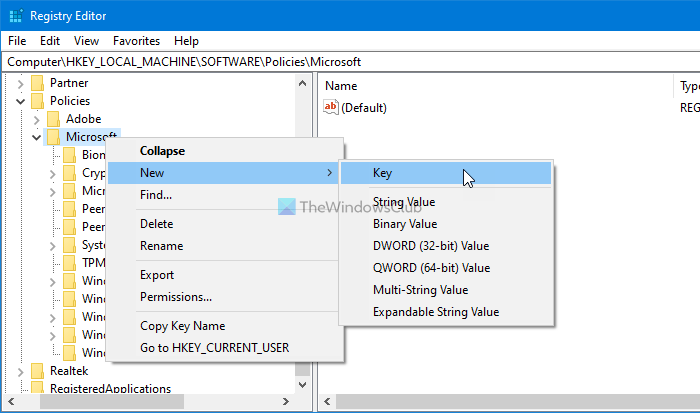Create a new QWORD (64-bit) Value
The width and height of the screenshot is (700, 413).
446,267
